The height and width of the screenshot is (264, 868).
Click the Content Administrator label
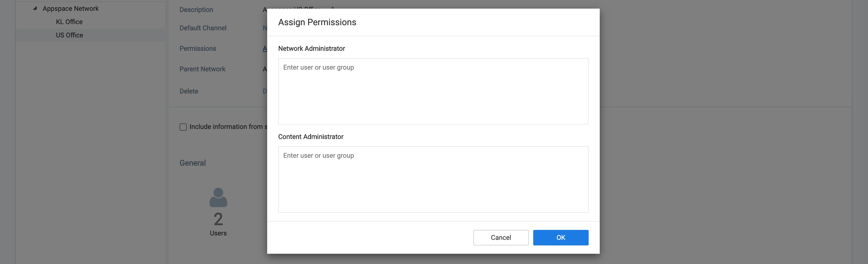point(310,137)
